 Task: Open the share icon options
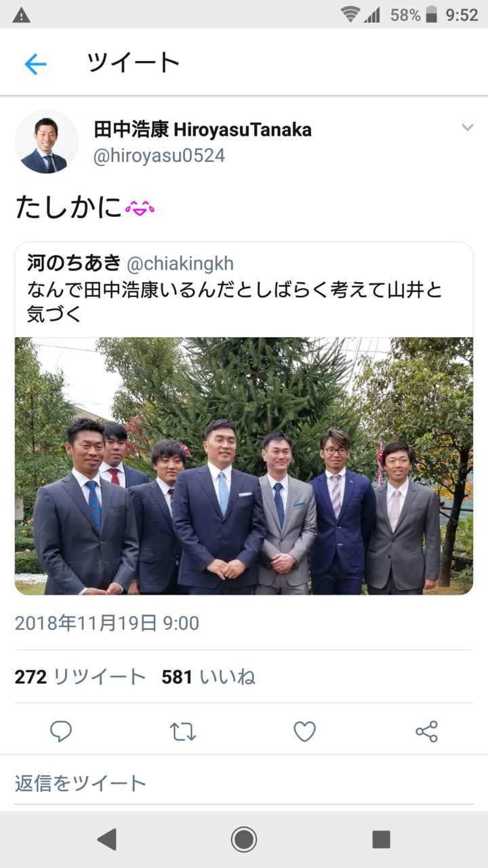click(x=426, y=731)
